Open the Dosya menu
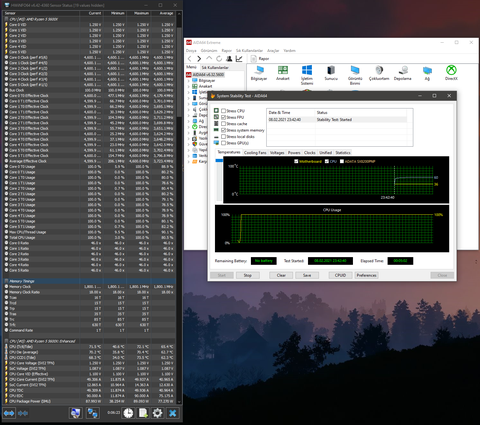The image size is (480, 425). tap(191, 51)
